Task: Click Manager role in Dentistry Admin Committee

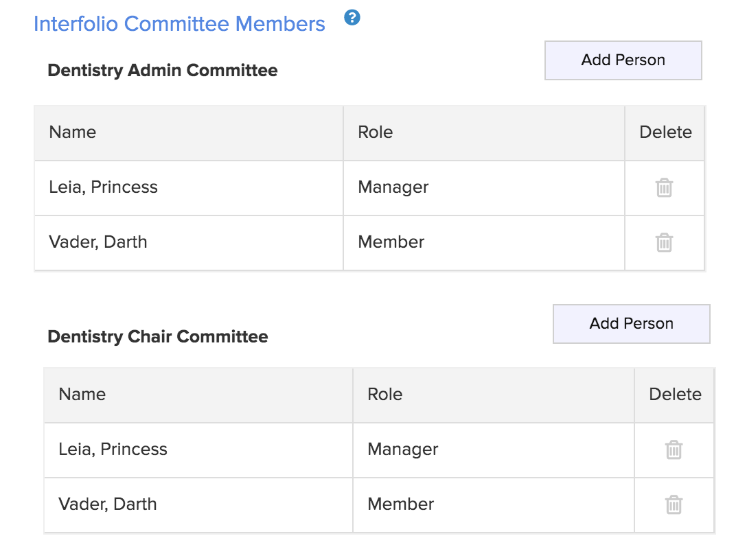Action: pos(393,187)
